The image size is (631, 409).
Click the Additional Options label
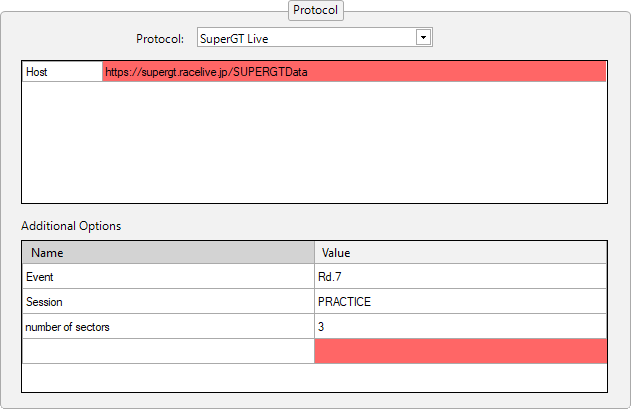[x=71, y=226]
